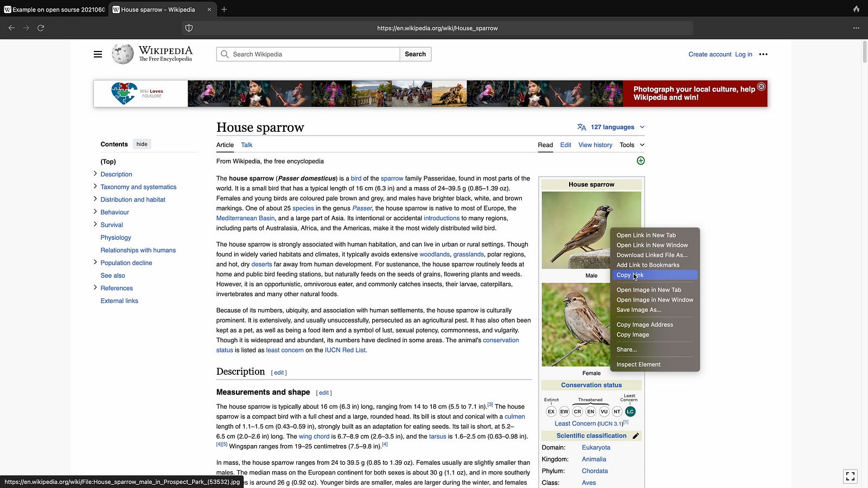
Task: Expand the Population decline contents entry
Action: tap(95, 262)
